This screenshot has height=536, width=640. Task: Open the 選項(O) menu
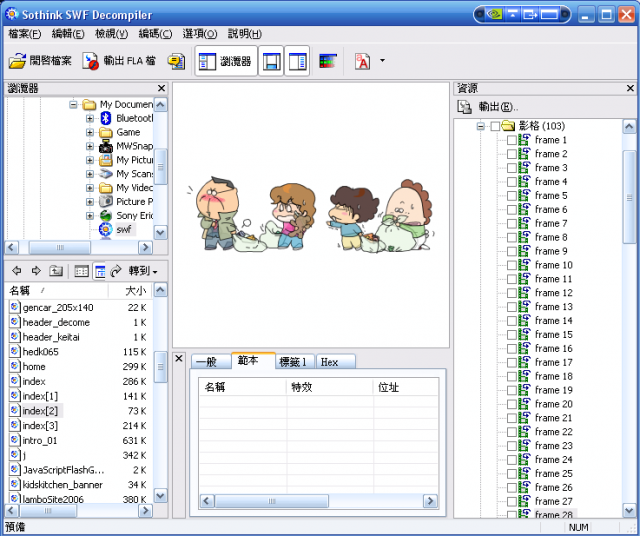(200, 34)
